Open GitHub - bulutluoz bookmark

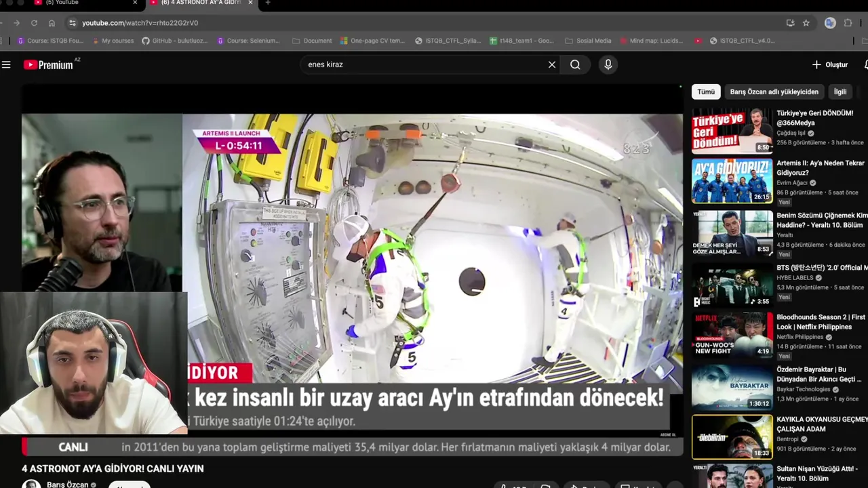tap(174, 41)
